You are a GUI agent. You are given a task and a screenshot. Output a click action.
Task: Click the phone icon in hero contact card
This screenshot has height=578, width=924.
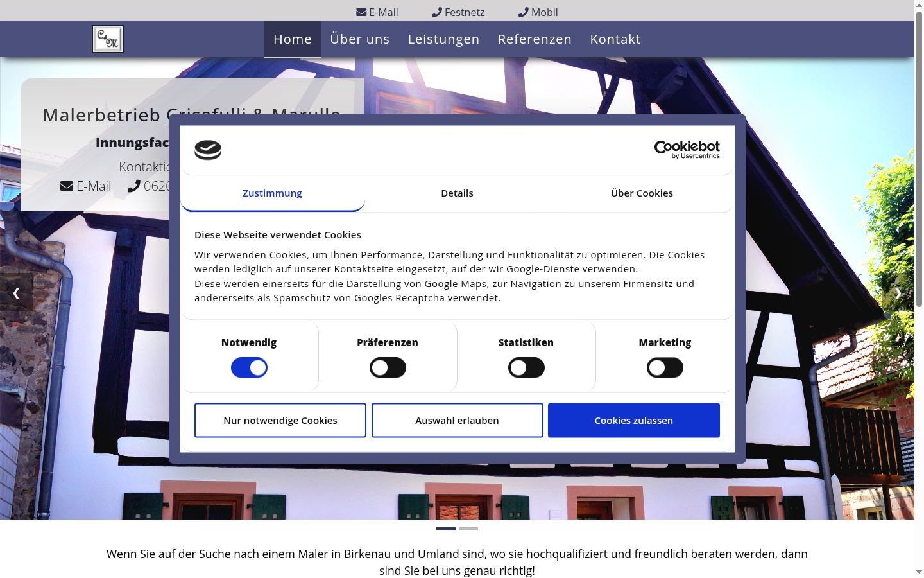133,186
